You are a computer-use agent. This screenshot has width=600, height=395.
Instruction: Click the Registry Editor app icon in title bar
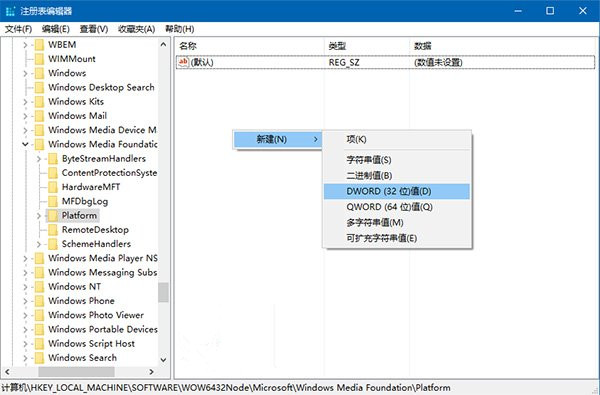coord(10,11)
